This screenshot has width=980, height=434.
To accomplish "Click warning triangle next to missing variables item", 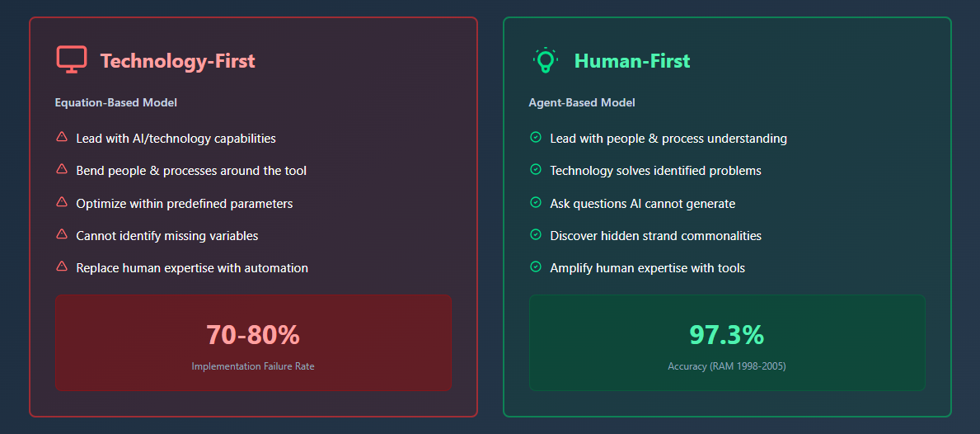I will [x=62, y=235].
